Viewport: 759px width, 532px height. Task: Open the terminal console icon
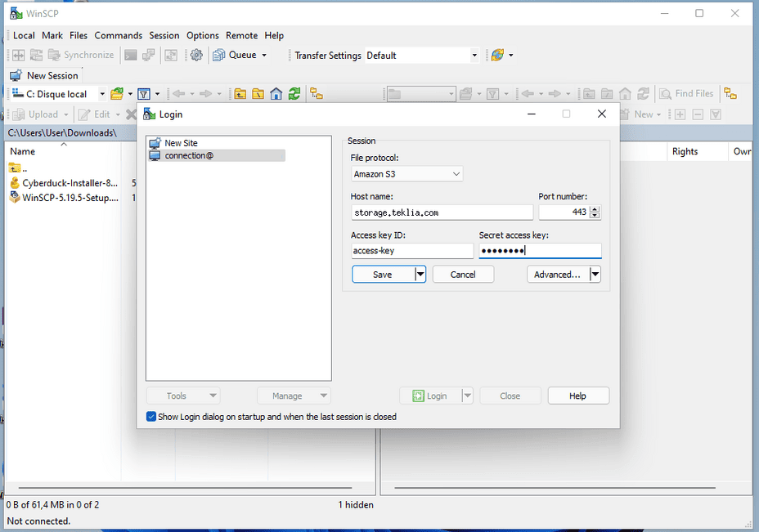pyautogui.click(x=131, y=55)
